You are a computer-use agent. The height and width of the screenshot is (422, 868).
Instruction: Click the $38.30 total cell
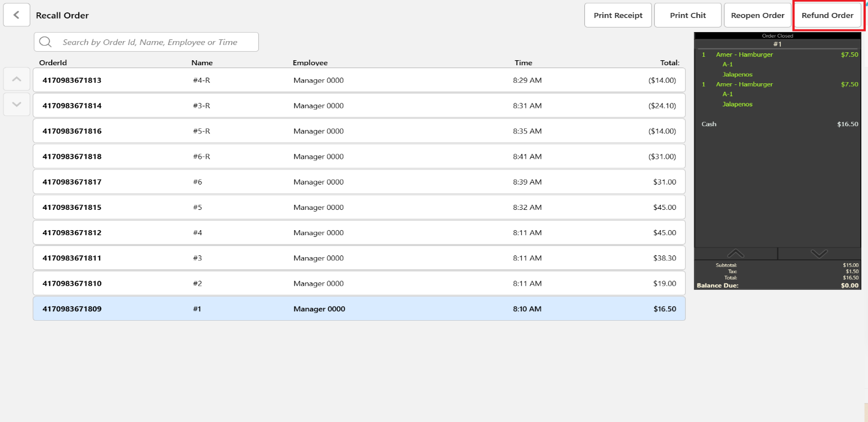tap(665, 258)
